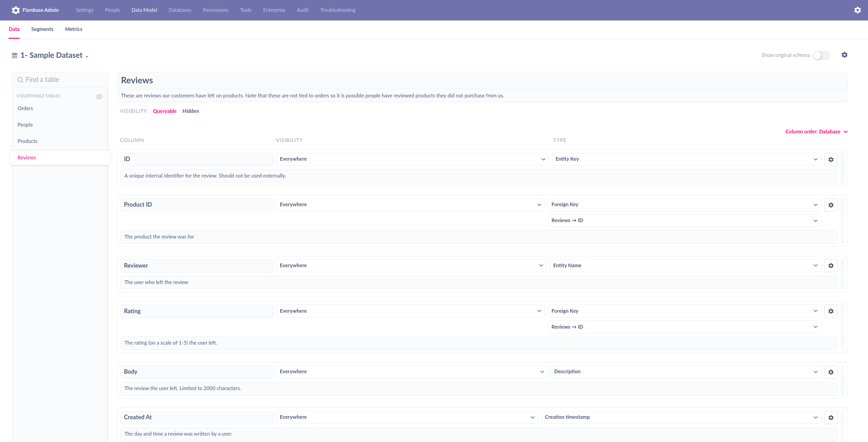The width and height of the screenshot is (868, 442).
Task: Open Databases in the top navigation
Action: tap(180, 10)
